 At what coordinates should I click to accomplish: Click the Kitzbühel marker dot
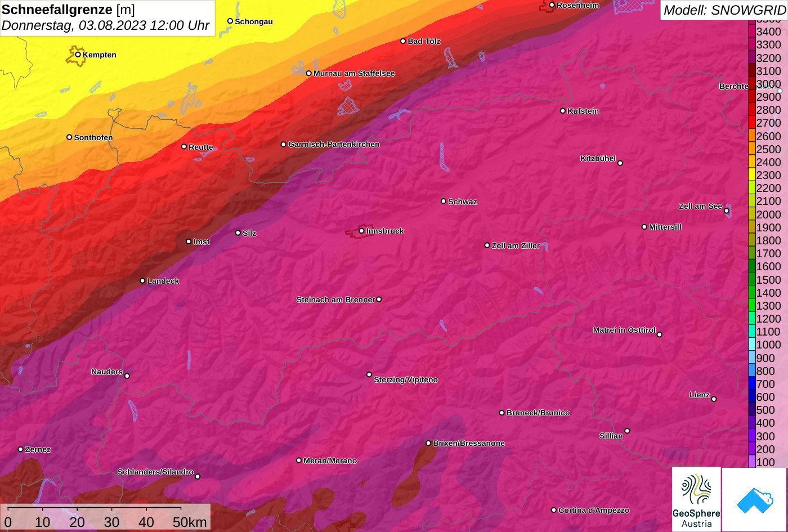point(620,163)
